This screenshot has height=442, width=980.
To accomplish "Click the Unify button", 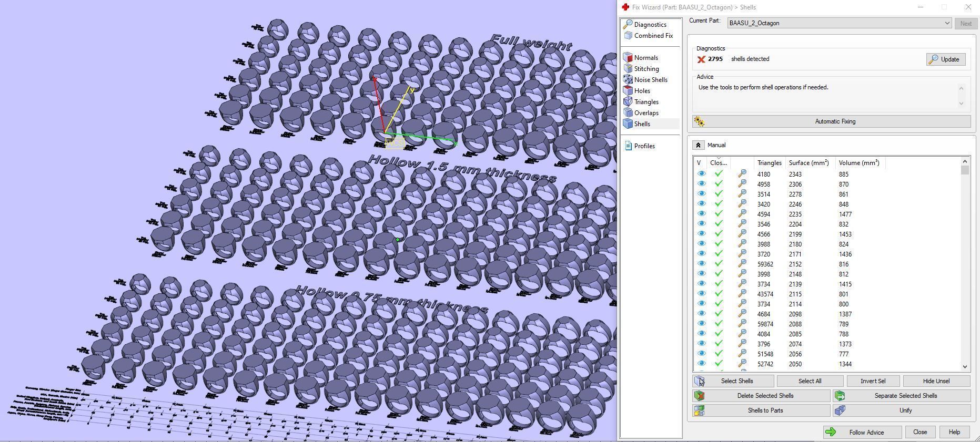I will [902, 410].
